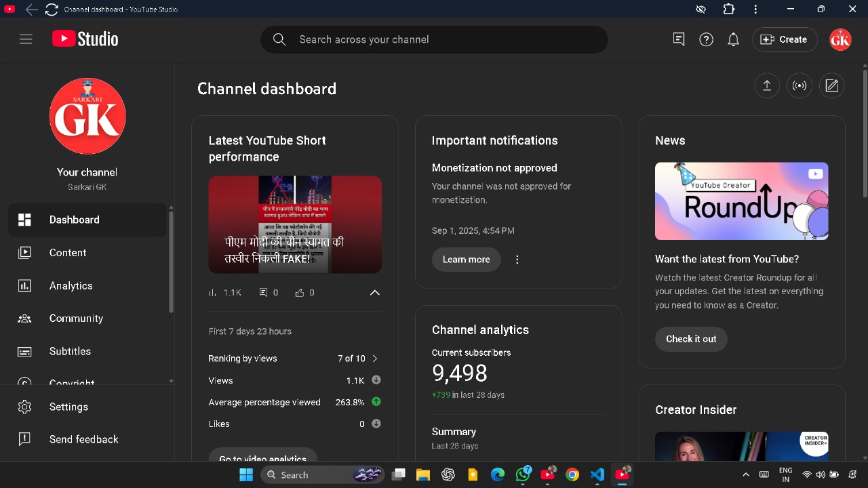The image size is (868, 488).
Task: Open the Dashboard sidebar item
Action: point(87,220)
